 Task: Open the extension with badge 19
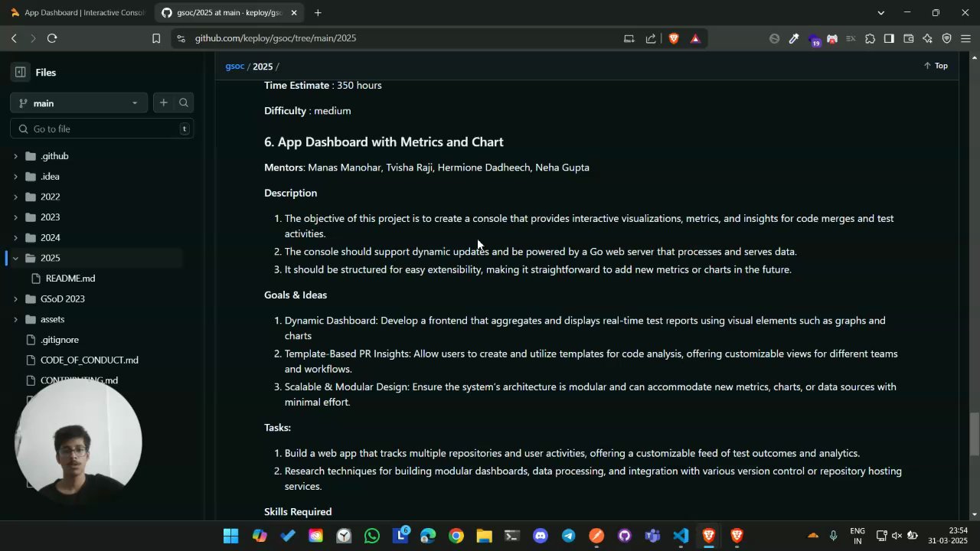click(x=814, y=39)
